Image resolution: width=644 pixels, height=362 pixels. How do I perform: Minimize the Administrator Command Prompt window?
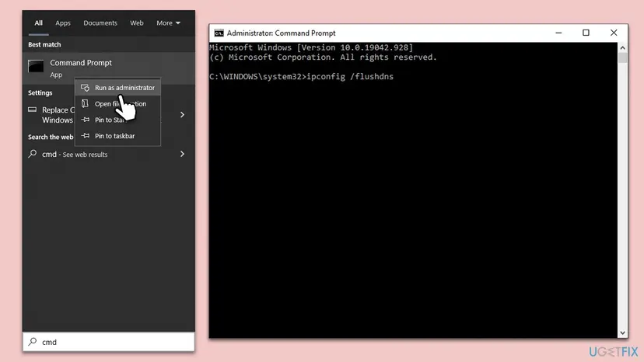tap(558, 33)
